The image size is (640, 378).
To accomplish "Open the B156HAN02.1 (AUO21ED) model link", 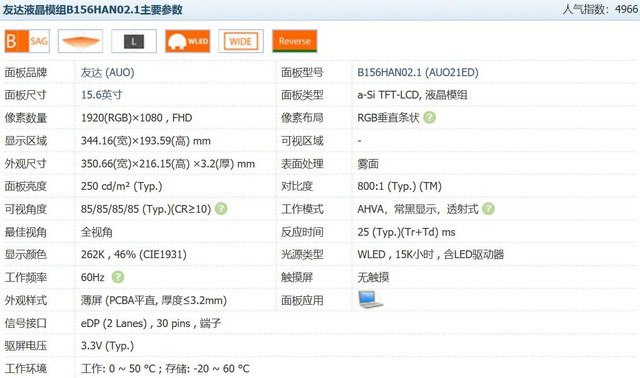I will point(418,73).
